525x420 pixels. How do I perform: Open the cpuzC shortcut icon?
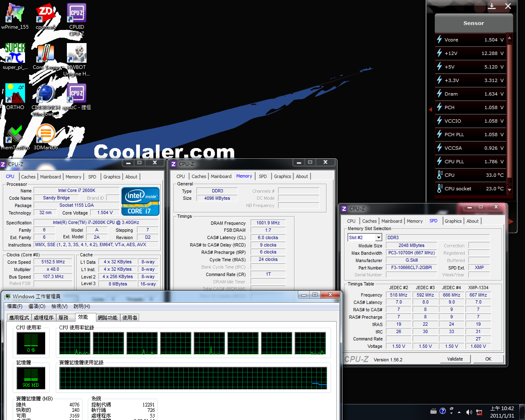tap(77, 97)
